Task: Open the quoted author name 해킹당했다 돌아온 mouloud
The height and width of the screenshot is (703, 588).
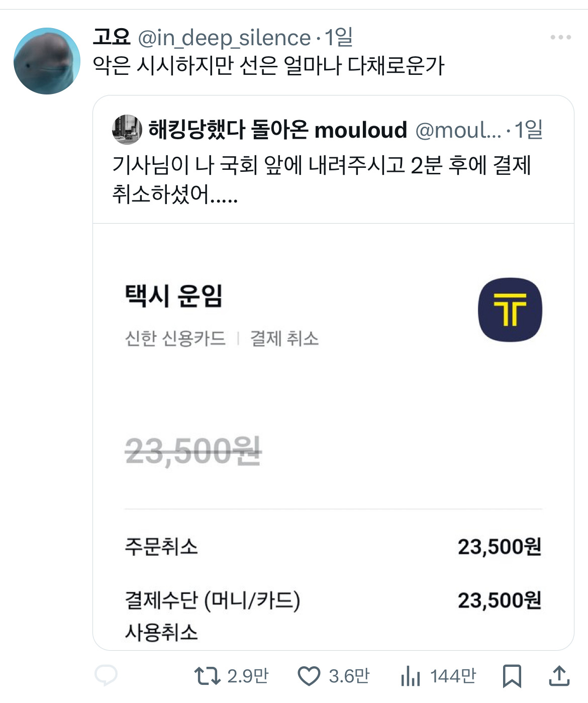Action: coord(277,130)
